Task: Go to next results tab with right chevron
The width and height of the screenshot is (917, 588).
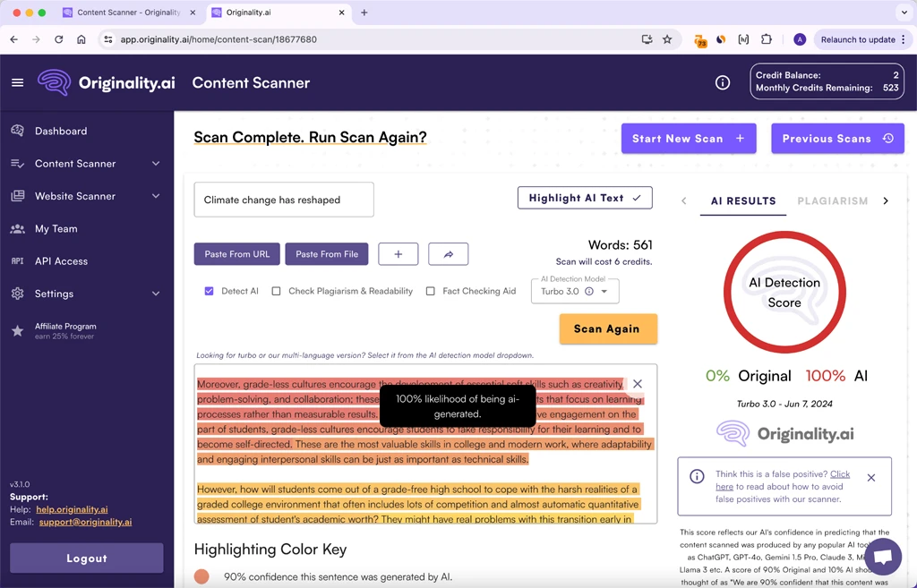Action: point(886,201)
